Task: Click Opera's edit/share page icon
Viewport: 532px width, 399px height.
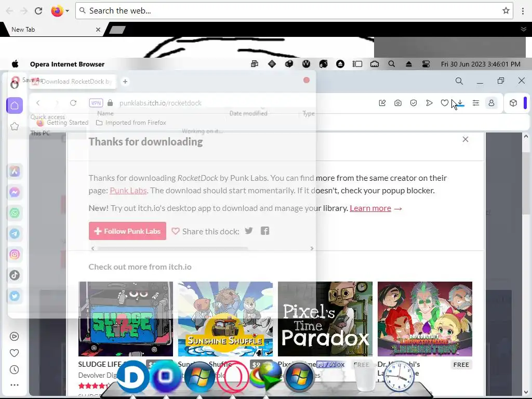Action: (x=382, y=103)
